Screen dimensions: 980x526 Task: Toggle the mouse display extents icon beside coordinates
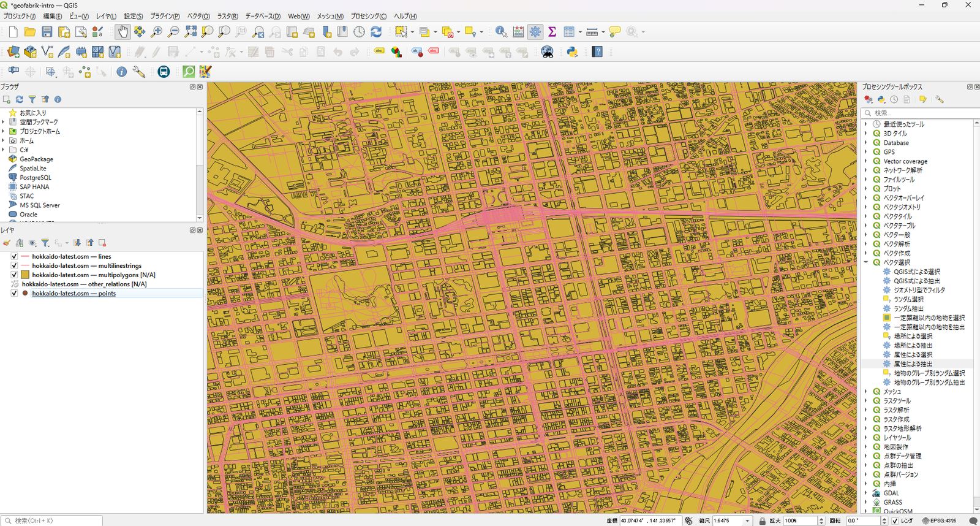[688, 520]
